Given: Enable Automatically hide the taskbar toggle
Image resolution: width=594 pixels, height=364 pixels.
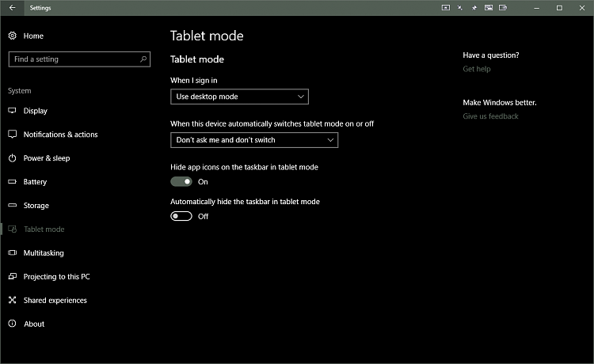Looking at the screenshot, I should coord(181,216).
